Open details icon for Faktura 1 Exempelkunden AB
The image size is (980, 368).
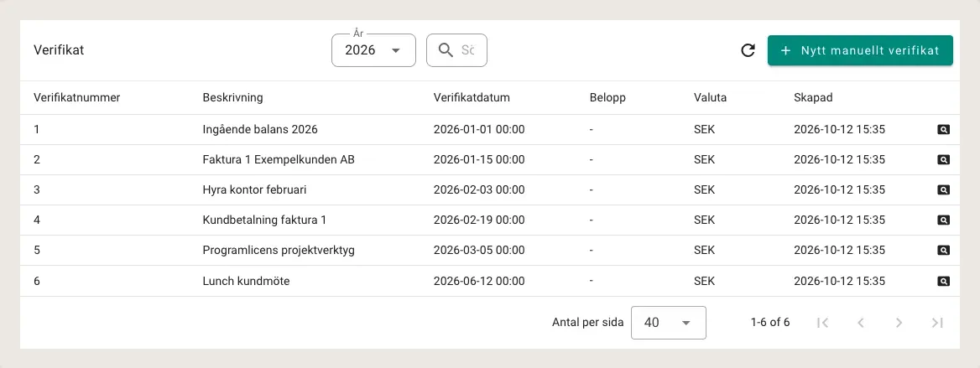944,159
